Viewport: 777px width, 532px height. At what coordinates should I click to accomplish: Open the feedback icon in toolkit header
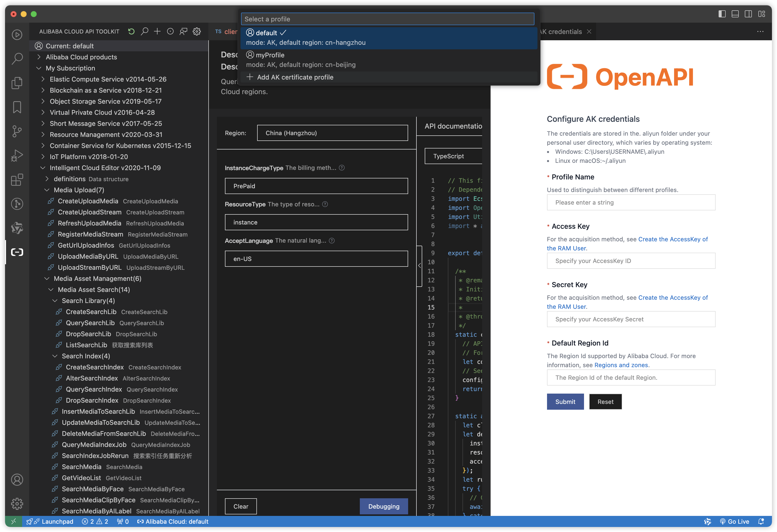pyautogui.click(x=183, y=31)
